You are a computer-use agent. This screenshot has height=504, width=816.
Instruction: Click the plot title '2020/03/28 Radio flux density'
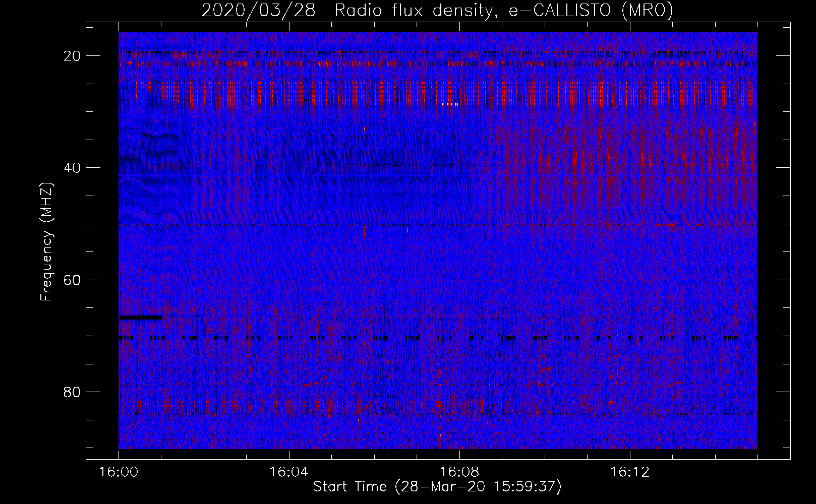347,11
